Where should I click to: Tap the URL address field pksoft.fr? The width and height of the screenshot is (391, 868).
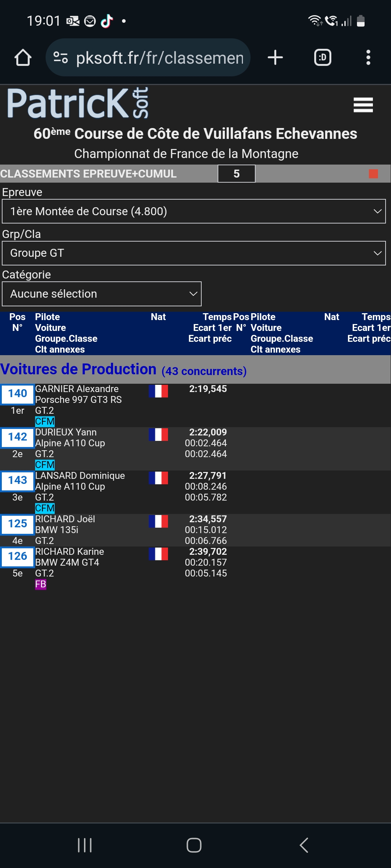tap(159, 58)
